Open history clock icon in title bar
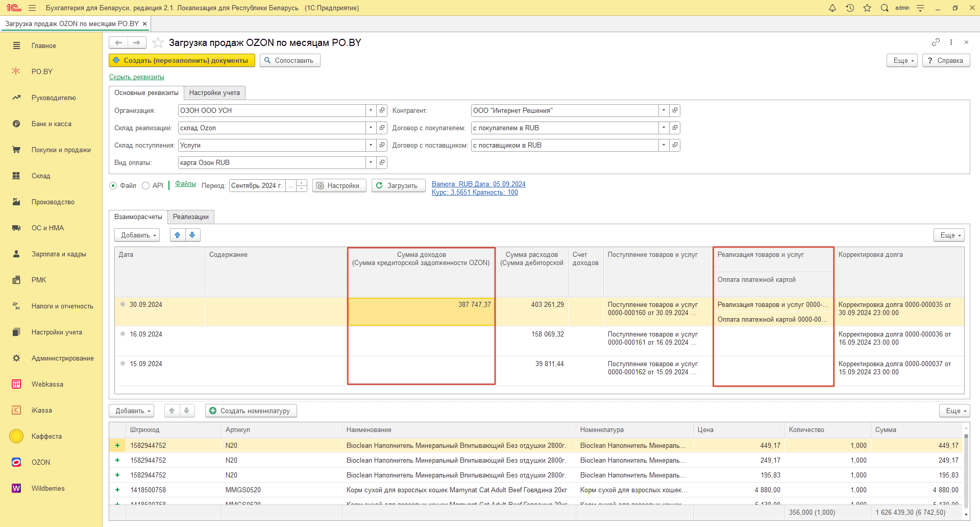 tap(850, 8)
